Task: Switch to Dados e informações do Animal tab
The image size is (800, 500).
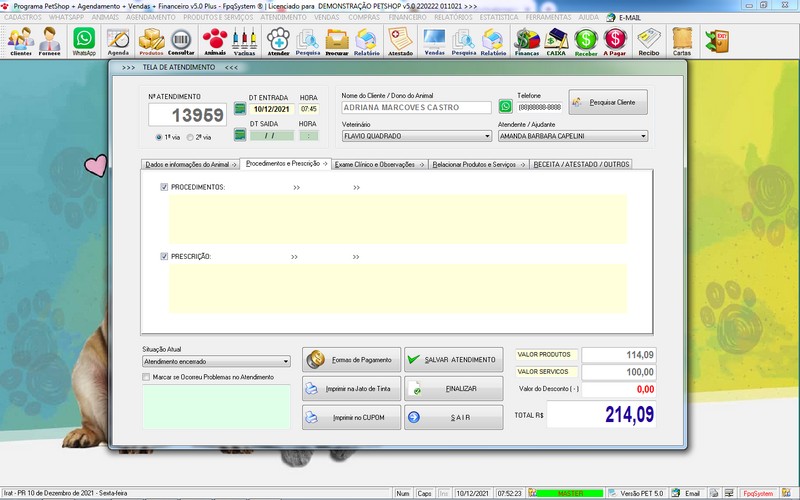Action: tap(190, 164)
